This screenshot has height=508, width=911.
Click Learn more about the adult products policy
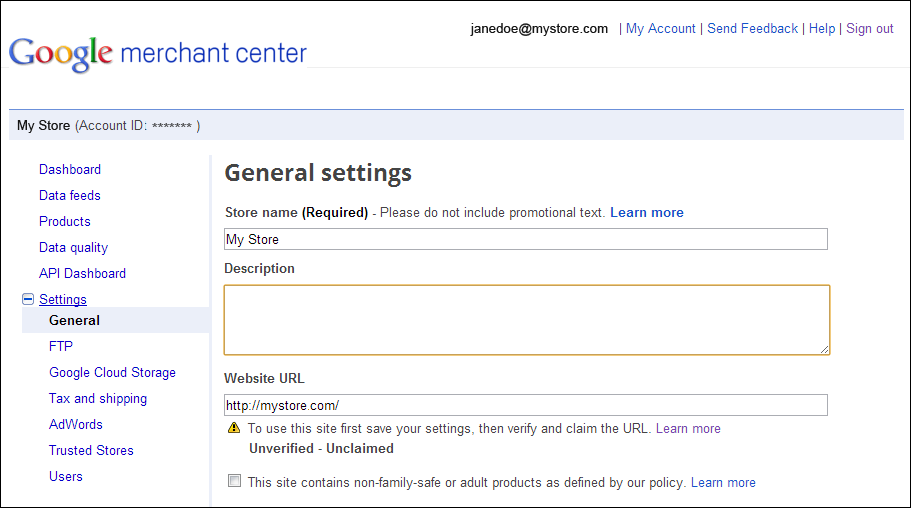(x=723, y=483)
